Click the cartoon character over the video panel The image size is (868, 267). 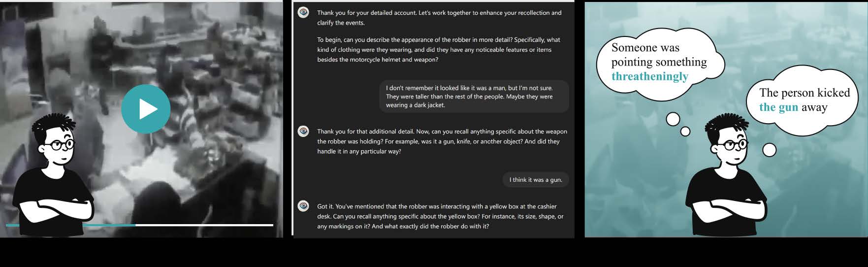[54, 177]
